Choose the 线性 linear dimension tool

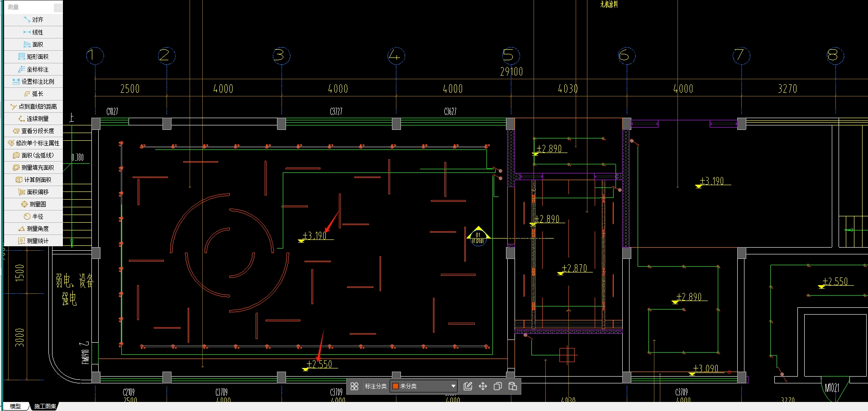tap(33, 32)
